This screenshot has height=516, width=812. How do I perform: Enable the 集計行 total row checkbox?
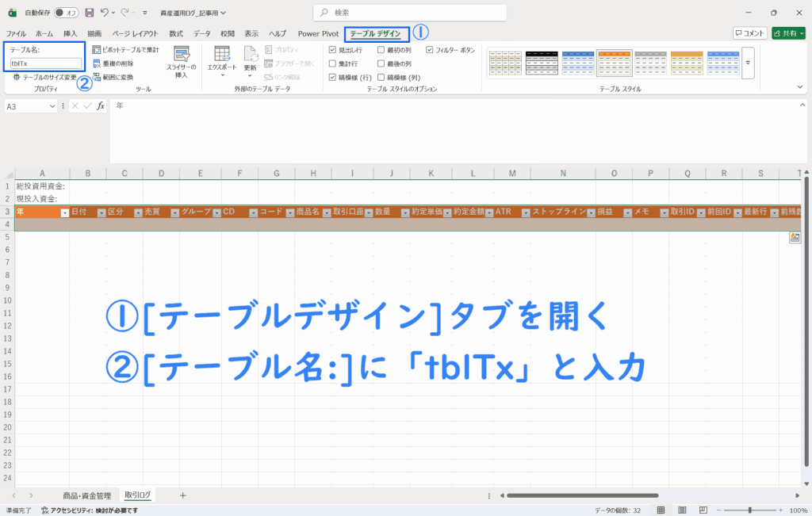pos(333,63)
